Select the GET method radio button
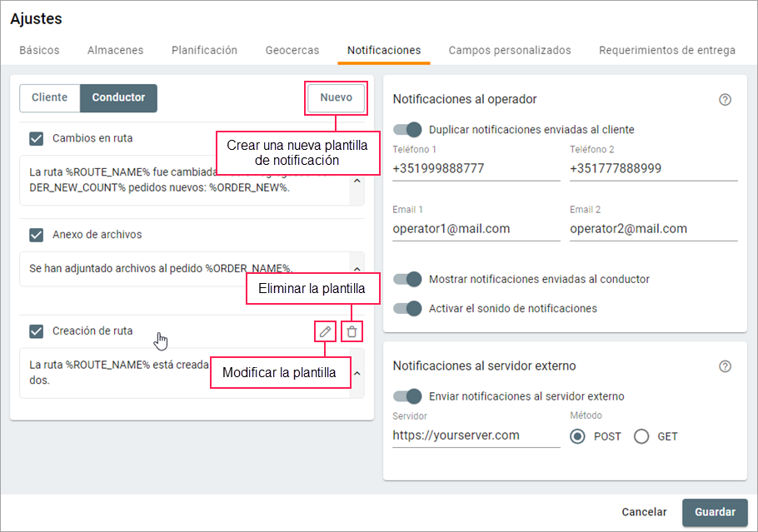This screenshot has width=758, height=532. [x=641, y=436]
